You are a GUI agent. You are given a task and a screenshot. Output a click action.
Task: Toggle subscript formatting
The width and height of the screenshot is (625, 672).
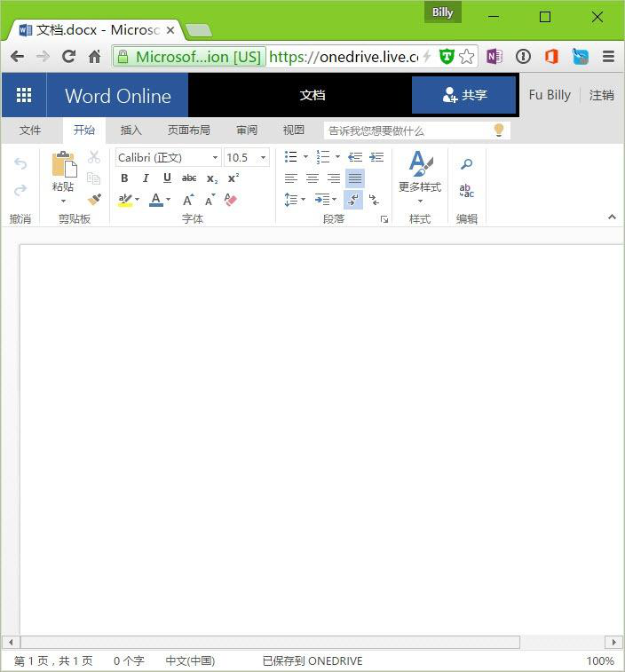(x=212, y=178)
